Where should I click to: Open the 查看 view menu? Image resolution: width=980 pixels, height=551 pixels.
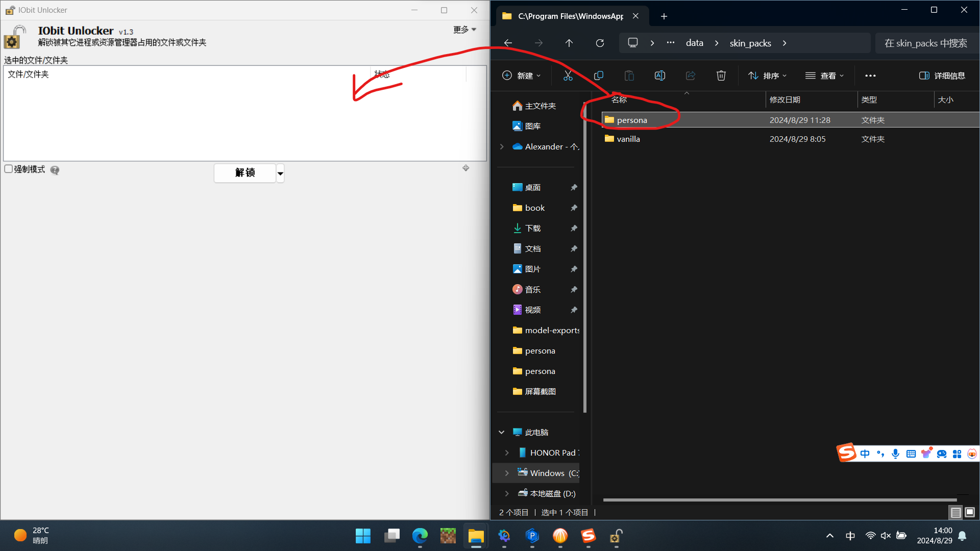point(824,76)
